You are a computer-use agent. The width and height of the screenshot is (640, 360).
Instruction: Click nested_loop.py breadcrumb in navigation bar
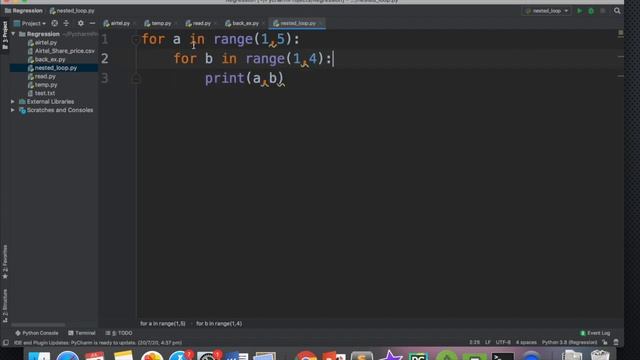click(x=72, y=11)
